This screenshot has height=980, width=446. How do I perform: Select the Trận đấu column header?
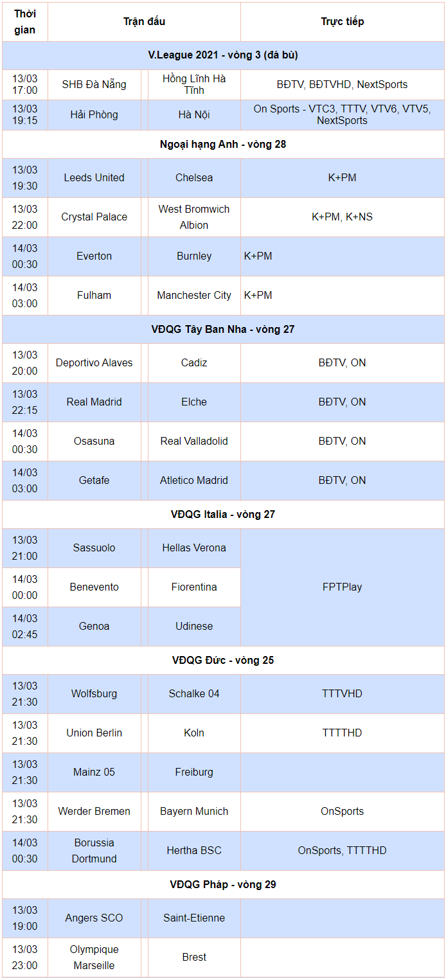click(144, 22)
